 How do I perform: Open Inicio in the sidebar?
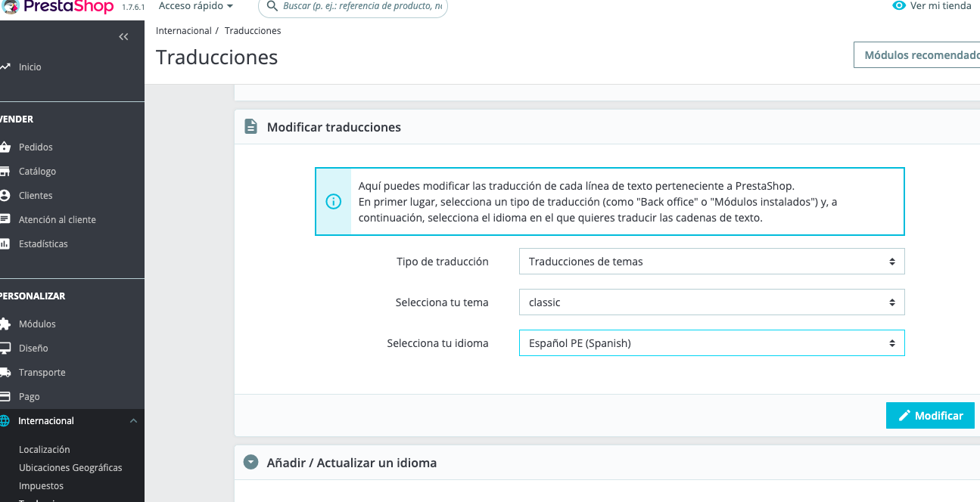pos(30,67)
